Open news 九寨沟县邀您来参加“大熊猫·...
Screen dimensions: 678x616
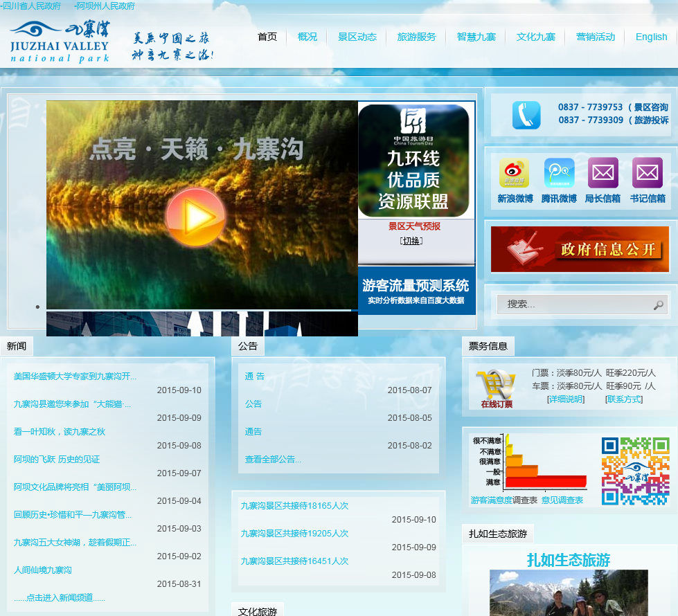72,404
